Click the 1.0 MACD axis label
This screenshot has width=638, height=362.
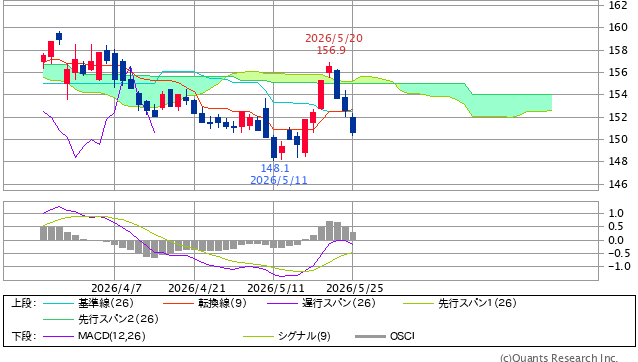[x=616, y=213]
